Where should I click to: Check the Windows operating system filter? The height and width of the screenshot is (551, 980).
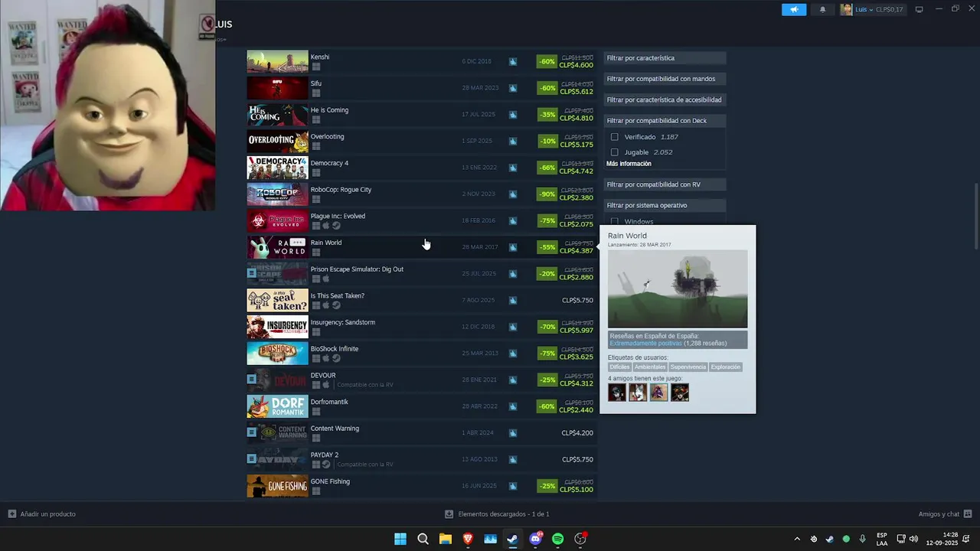point(614,221)
